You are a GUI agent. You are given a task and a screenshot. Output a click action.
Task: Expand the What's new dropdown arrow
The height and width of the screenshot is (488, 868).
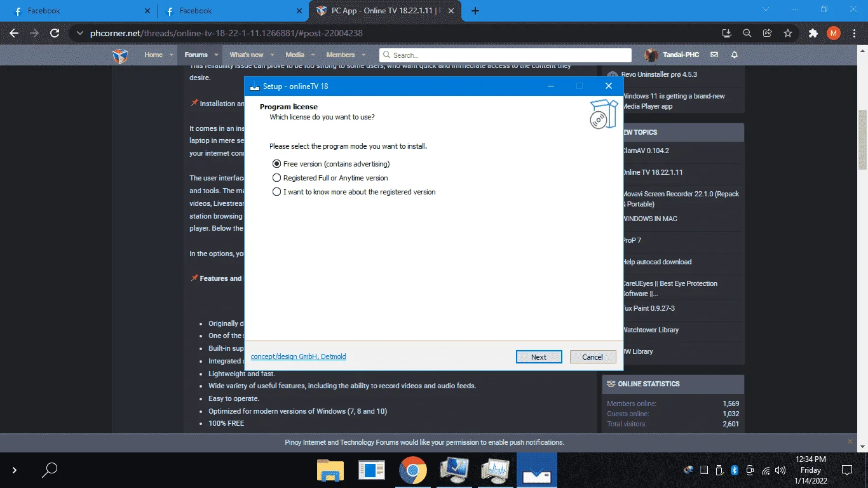[x=271, y=55]
